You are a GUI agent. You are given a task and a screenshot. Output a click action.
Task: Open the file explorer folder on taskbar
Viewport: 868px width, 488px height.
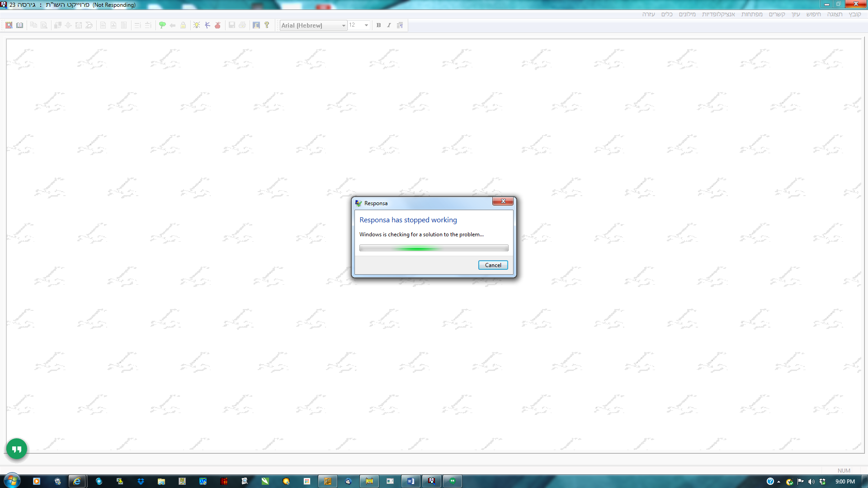(x=161, y=481)
